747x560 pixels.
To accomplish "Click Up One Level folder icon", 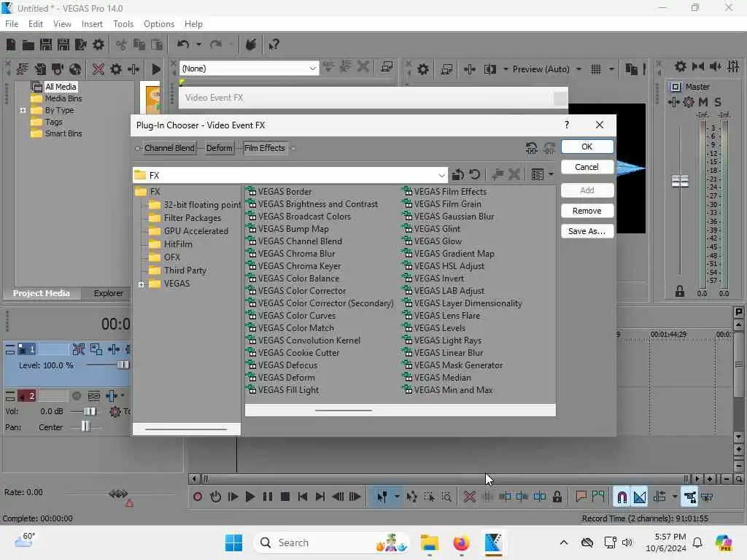I will click(x=458, y=175).
